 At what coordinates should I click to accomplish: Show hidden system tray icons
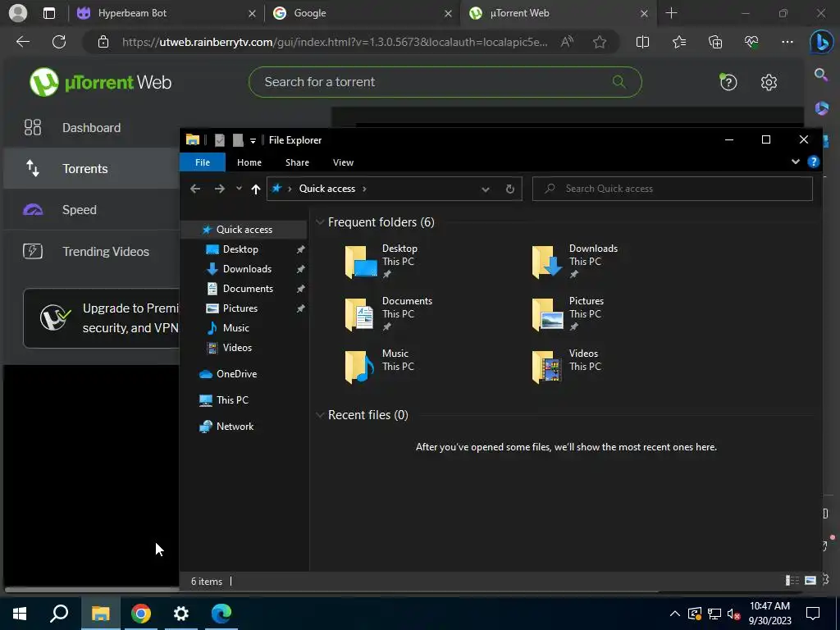point(674,614)
